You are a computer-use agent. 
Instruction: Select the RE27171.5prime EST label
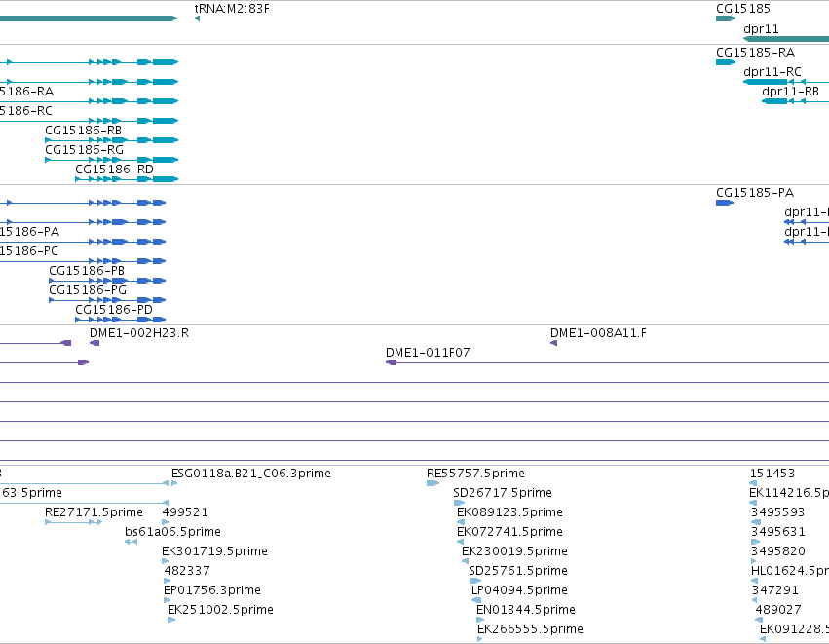point(94,512)
